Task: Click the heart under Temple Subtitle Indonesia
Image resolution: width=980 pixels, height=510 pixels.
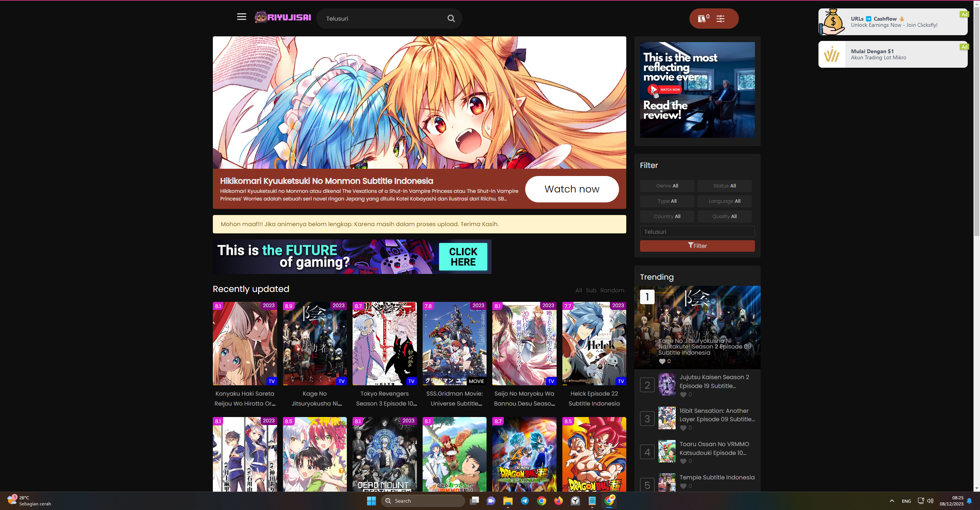Action: (683, 486)
